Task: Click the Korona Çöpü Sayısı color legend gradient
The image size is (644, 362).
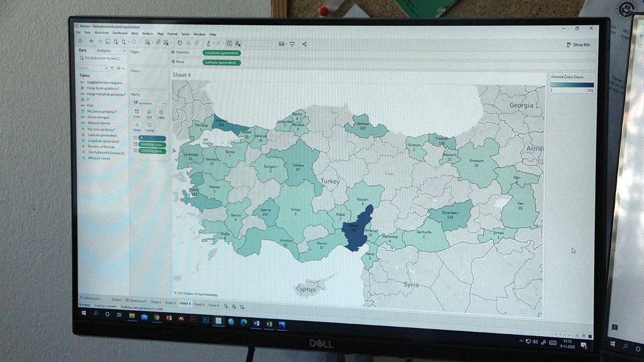Action: (x=573, y=85)
